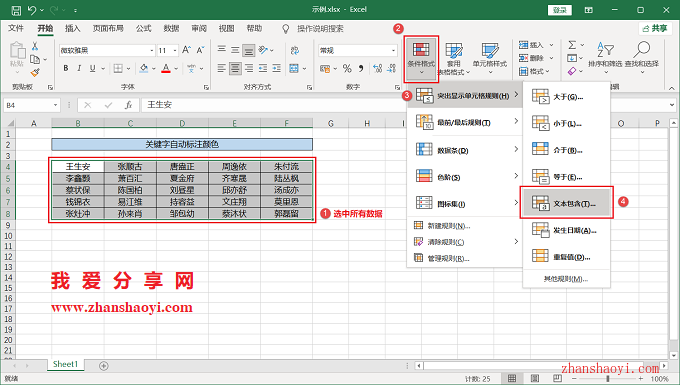Decrease font size with smaller A icon
This screenshot has width=680, height=385.
pos(200,50)
